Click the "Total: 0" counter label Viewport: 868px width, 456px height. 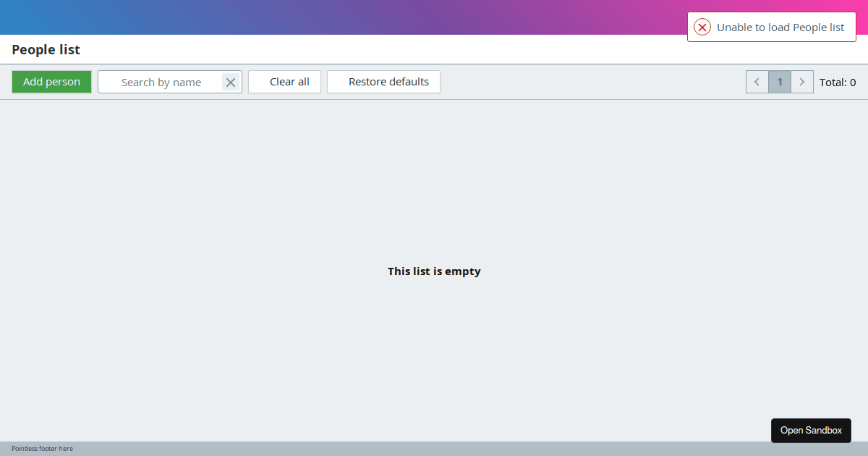coord(838,82)
